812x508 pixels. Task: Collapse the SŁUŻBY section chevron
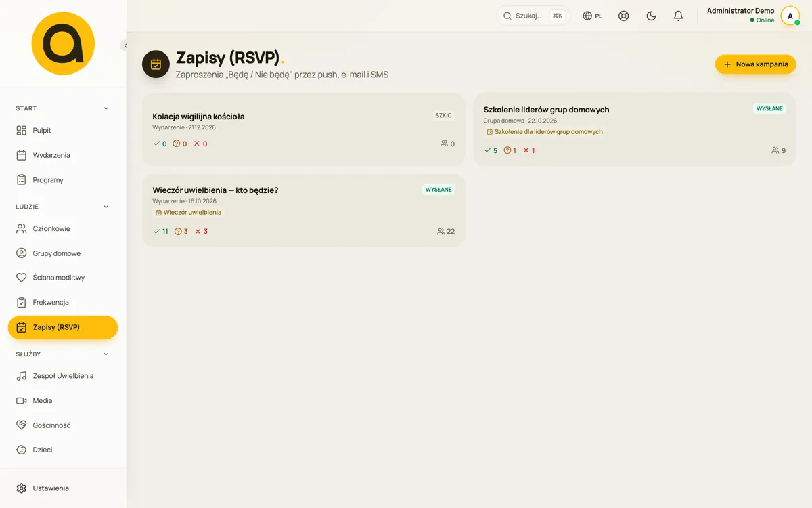point(106,354)
